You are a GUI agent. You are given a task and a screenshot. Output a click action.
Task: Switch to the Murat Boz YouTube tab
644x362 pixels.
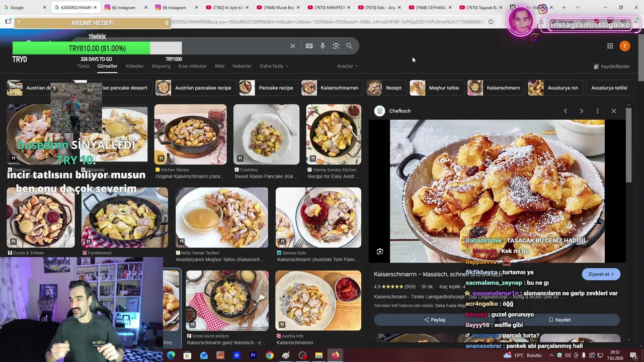coord(278,8)
